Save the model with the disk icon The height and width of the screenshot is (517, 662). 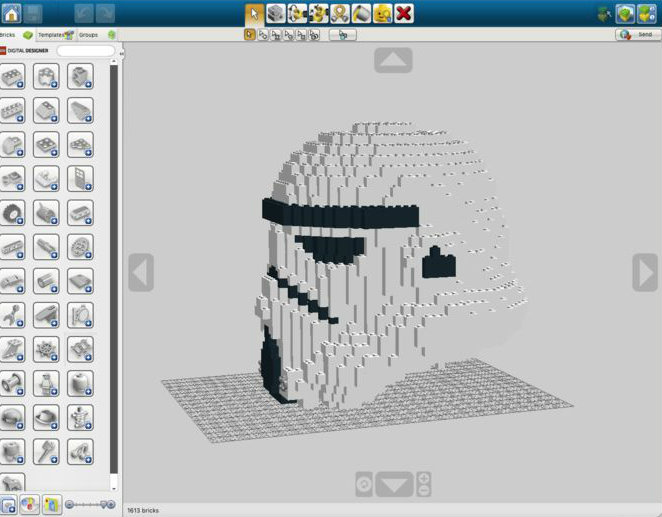tap(33, 14)
